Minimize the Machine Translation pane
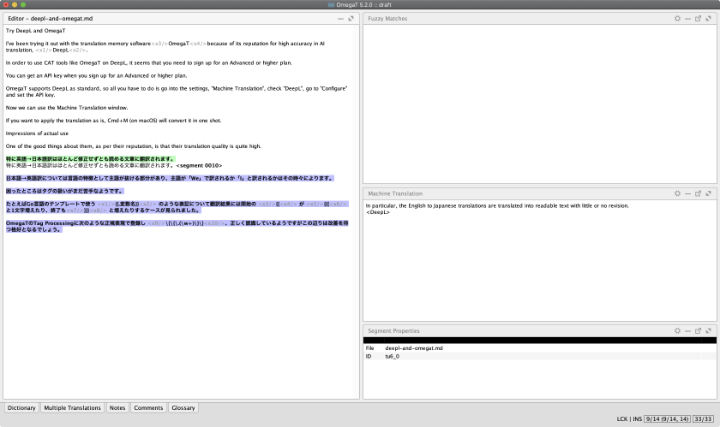This screenshot has height=427, width=720. point(687,194)
